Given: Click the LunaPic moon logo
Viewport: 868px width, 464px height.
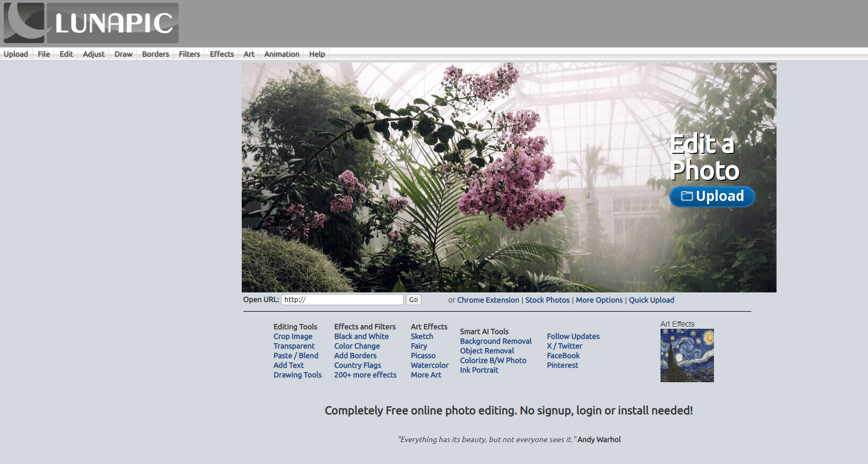Looking at the screenshot, I should point(24,23).
